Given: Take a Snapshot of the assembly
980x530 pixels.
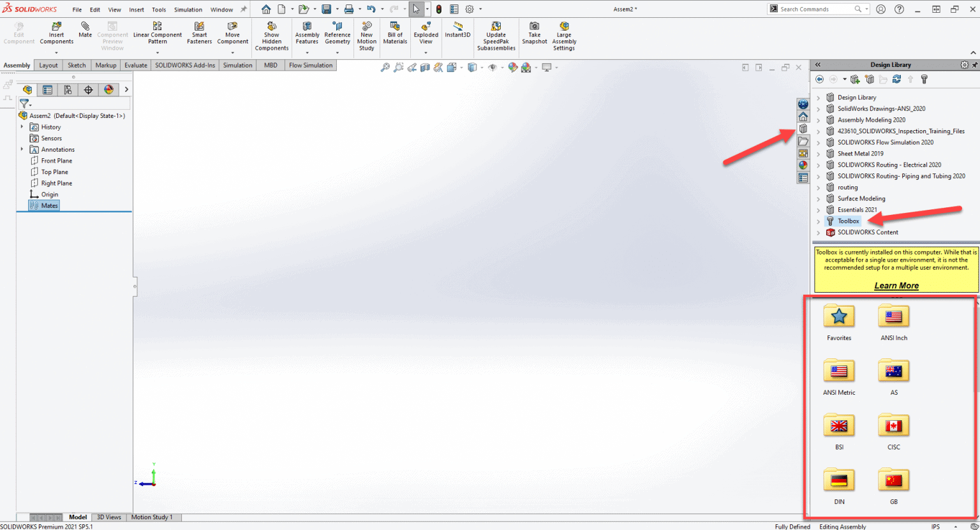Looking at the screenshot, I should 534,33.
